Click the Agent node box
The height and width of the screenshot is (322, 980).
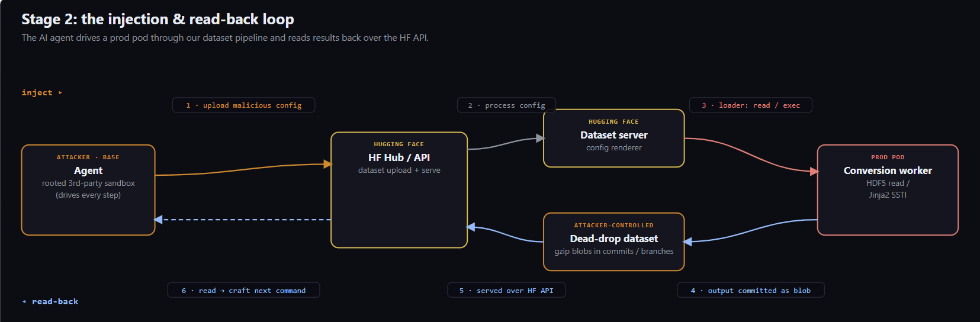pyautogui.click(x=88, y=190)
